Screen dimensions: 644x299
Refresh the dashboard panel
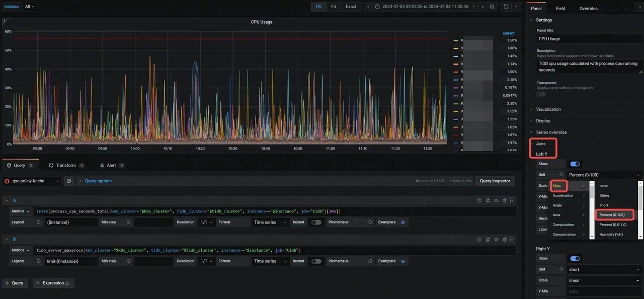click(x=506, y=7)
